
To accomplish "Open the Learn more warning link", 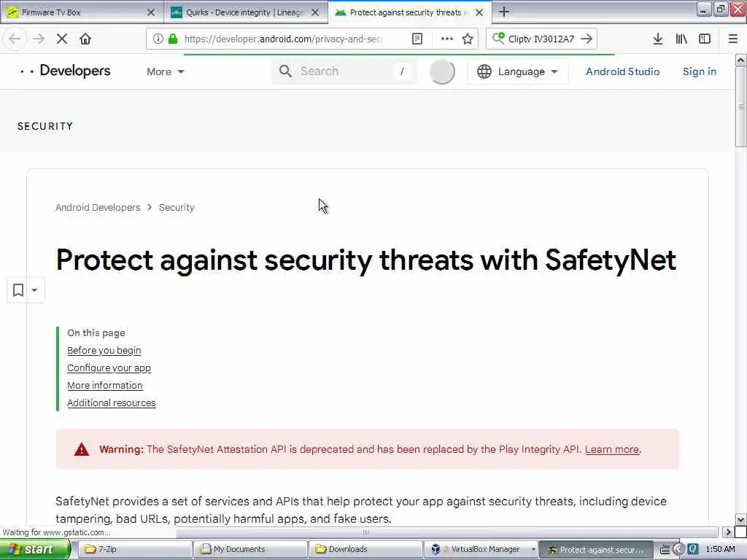I will coord(612,449).
